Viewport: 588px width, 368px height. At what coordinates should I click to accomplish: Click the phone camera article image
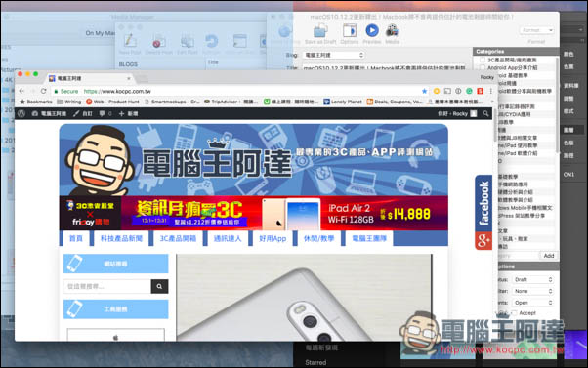pyautogui.click(x=304, y=297)
